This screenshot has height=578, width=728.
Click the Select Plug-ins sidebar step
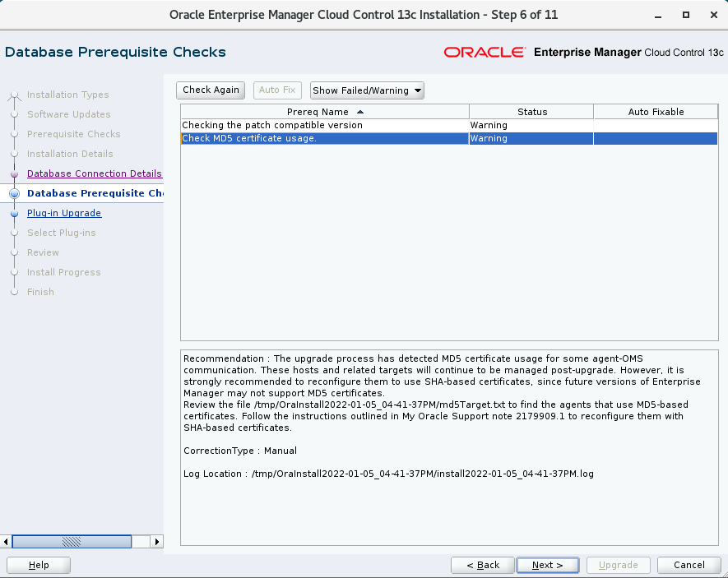(62, 233)
